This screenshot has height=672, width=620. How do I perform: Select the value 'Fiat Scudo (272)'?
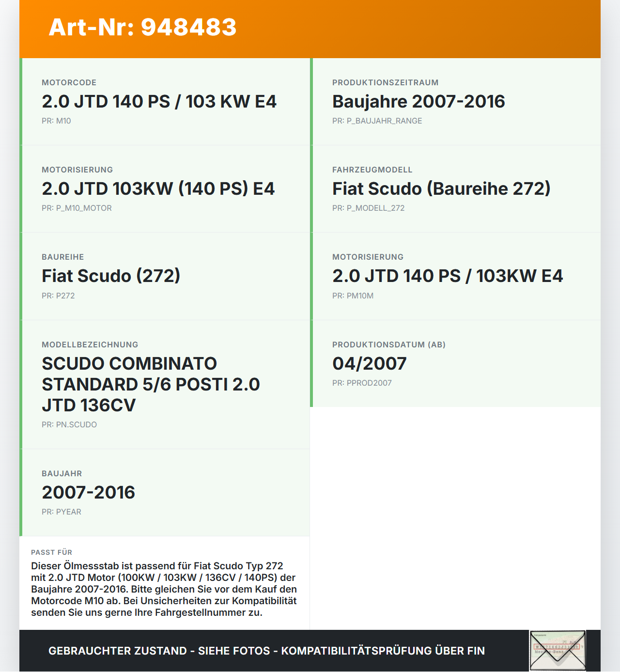(111, 276)
